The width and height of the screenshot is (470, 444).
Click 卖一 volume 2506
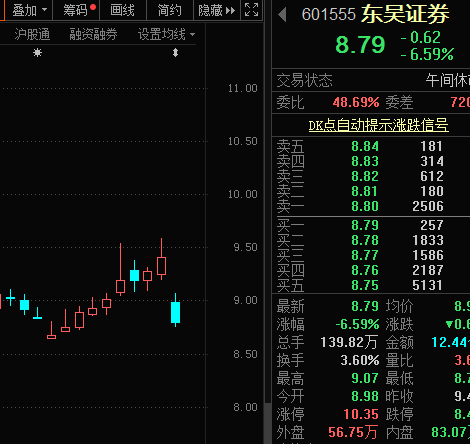pos(428,206)
